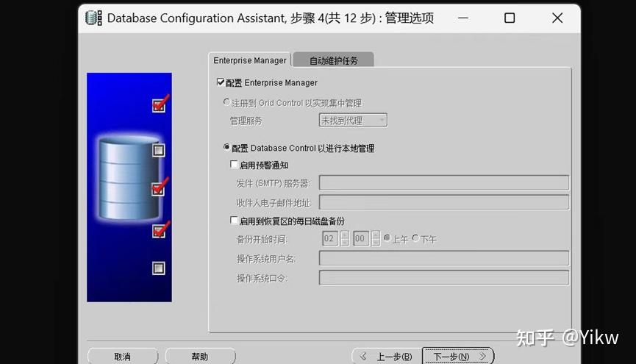Click the large database cylinder image
636x364 pixels.
point(129,178)
